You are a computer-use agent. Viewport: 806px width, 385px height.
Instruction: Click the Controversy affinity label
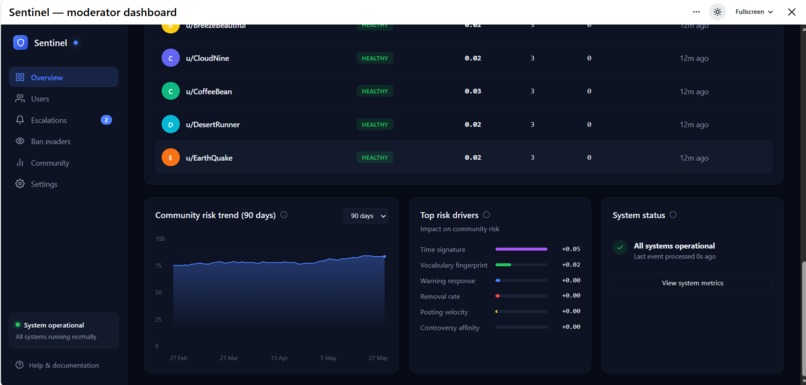point(450,327)
